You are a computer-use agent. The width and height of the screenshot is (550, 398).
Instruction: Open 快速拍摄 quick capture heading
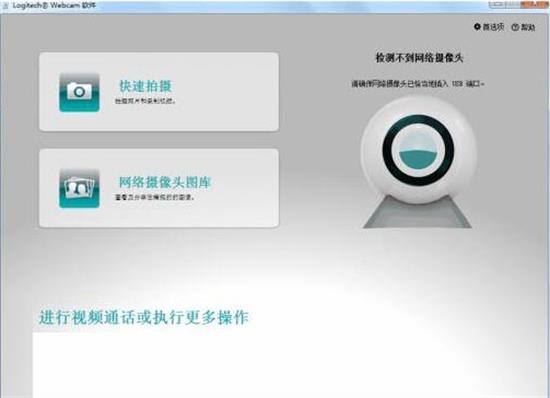pos(145,86)
